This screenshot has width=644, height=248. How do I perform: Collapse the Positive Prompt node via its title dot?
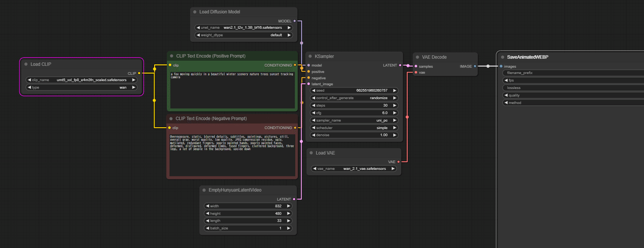[x=171, y=56]
